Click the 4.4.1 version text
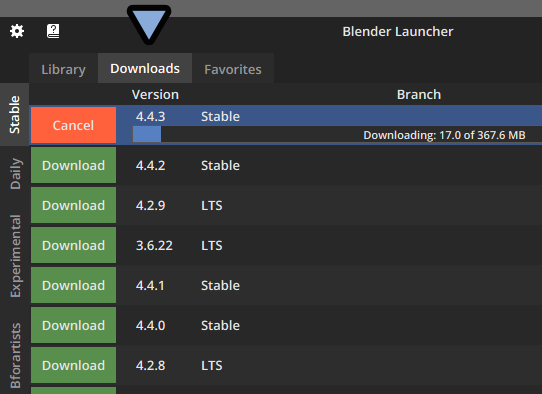Screen dimensions: 542x394 pyautogui.click(x=150, y=285)
